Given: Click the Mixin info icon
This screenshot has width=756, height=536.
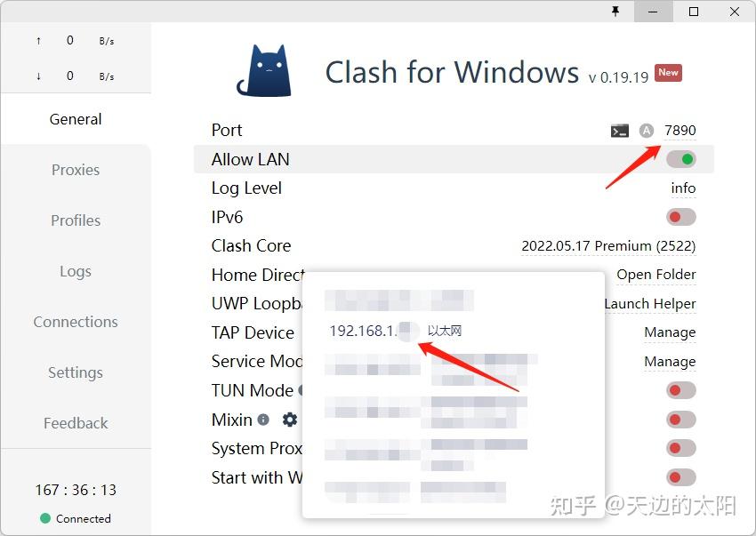Looking at the screenshot, I should point(263,420).
